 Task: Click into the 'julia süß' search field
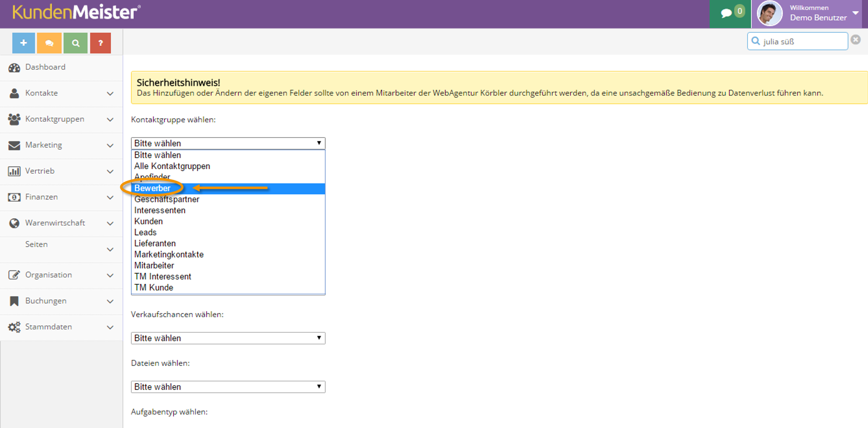tap(797, 41)
